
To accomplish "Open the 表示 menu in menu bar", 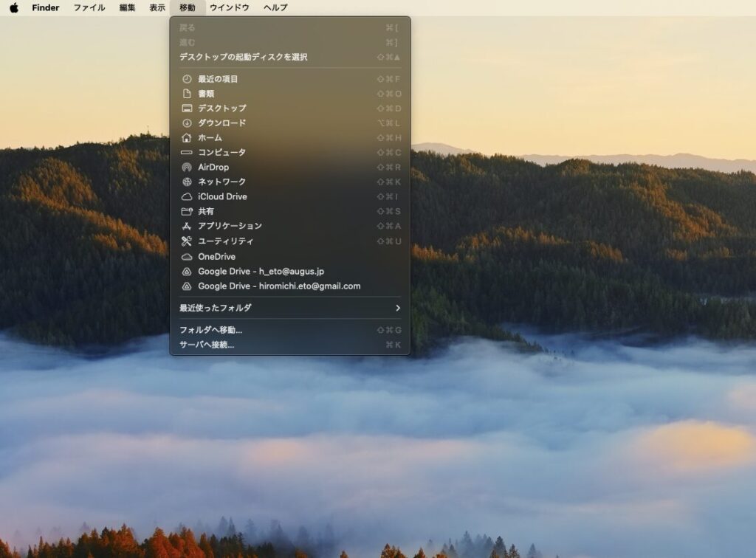I will pyautogui.click(x=157, y=8).
